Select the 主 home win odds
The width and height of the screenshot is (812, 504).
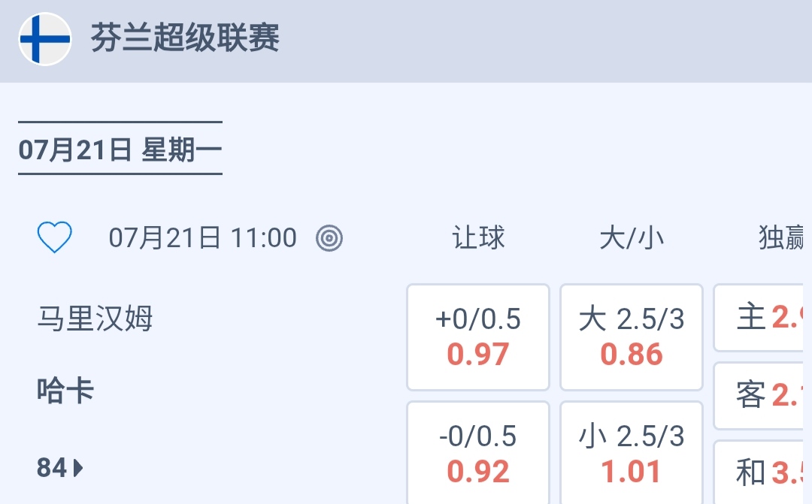[x=759, y=318]
